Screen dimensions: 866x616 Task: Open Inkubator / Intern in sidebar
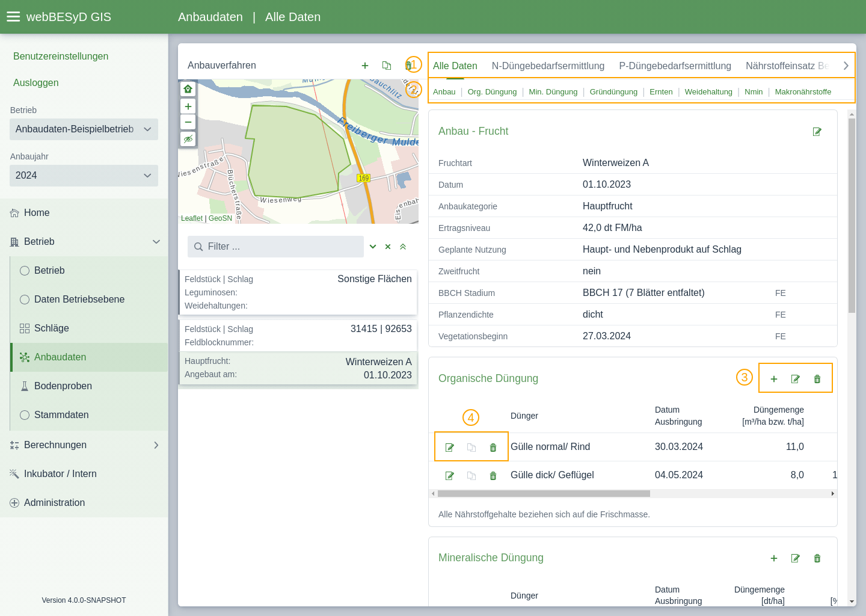(x=84, y=474)
